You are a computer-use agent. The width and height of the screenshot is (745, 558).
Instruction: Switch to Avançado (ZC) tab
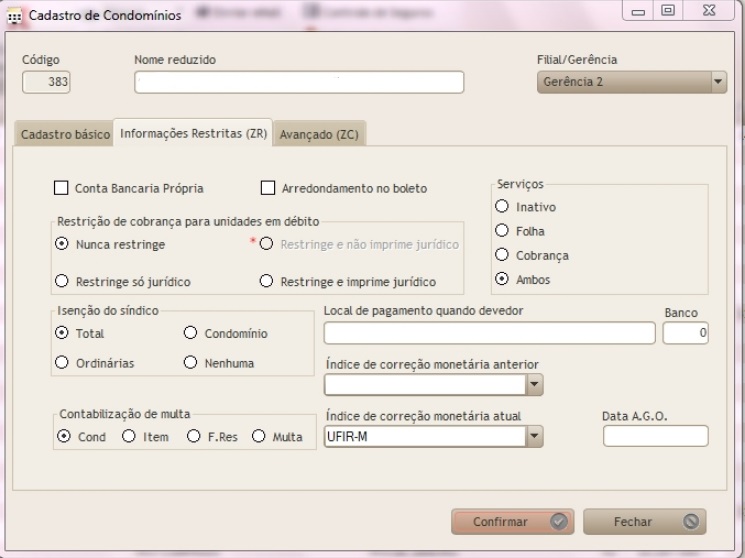click(x=319, y=135)
